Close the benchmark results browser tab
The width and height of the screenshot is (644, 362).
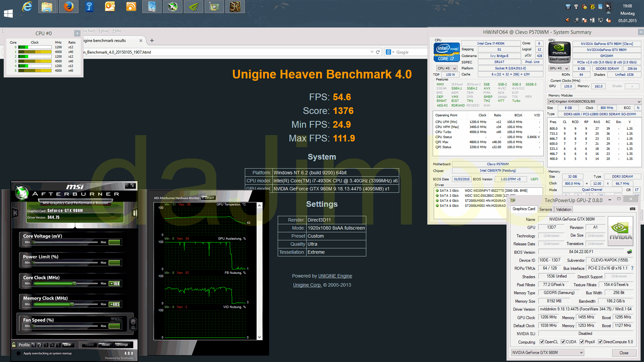141,41
